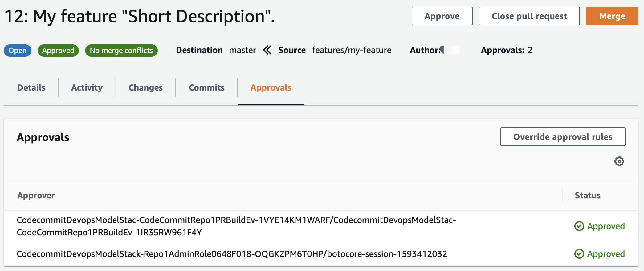The image size is (644, 271).
Task: Merge the pull request
Action: point(612,16)
